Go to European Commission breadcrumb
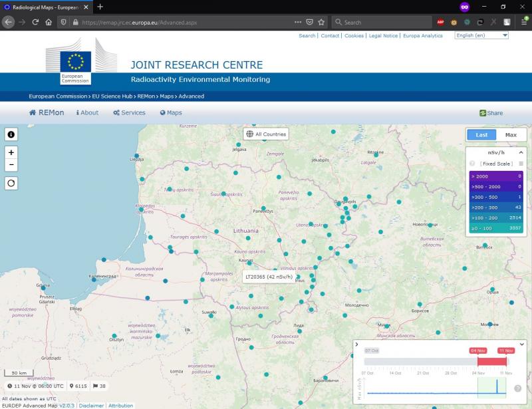 coord(58,96)
